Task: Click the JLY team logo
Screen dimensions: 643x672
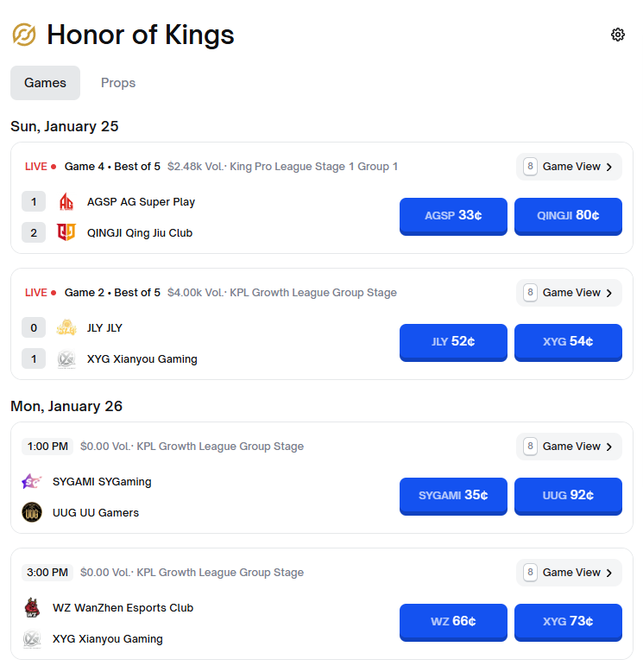Action: point(66,328)
